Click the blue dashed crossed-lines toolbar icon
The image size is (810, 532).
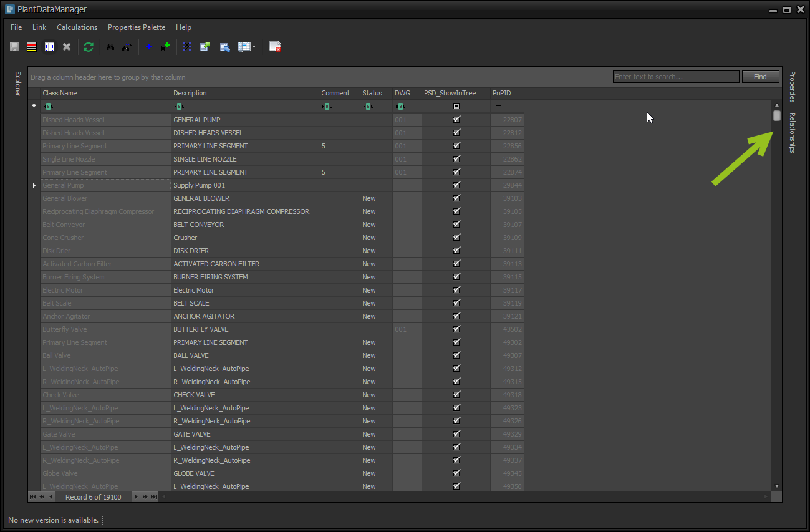click(187, 47)
